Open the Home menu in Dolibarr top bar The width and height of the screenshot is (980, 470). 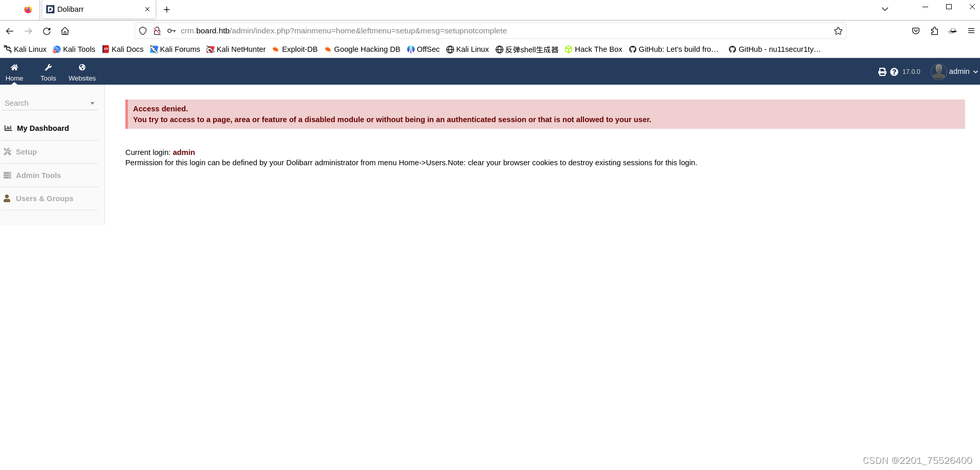[14, 72]
